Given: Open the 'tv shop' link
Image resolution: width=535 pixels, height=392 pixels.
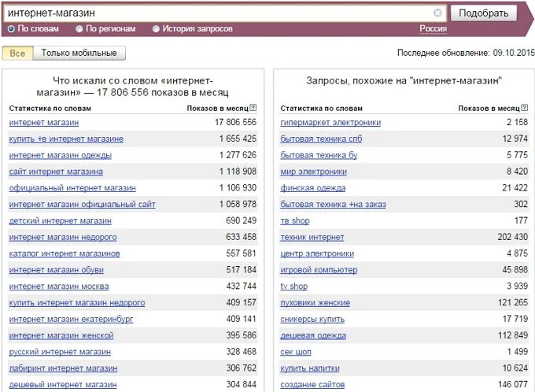Looking at the screenshot, I should click(293, 287).
